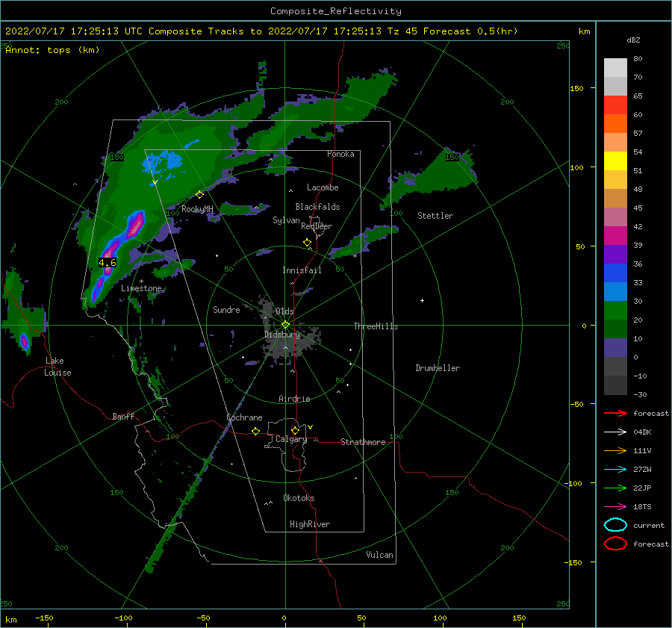Click the bright green 20-30 dBZ swatch

(615, 311)
